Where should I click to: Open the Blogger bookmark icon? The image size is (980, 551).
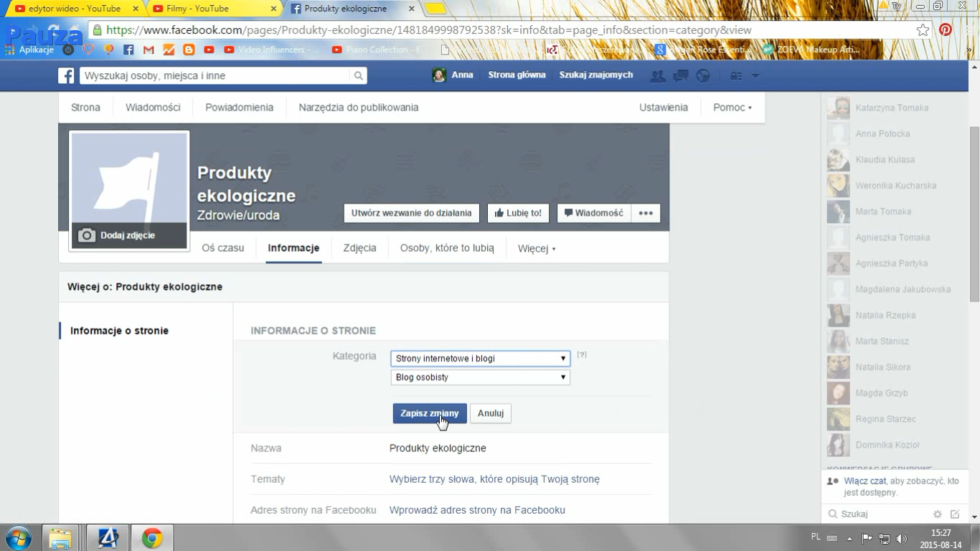click(x=189, y=50)
